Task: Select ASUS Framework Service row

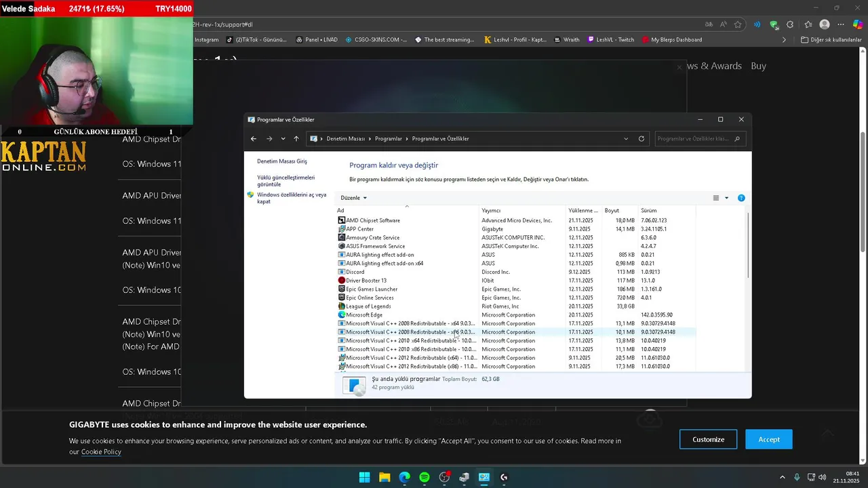Action: 516,246
